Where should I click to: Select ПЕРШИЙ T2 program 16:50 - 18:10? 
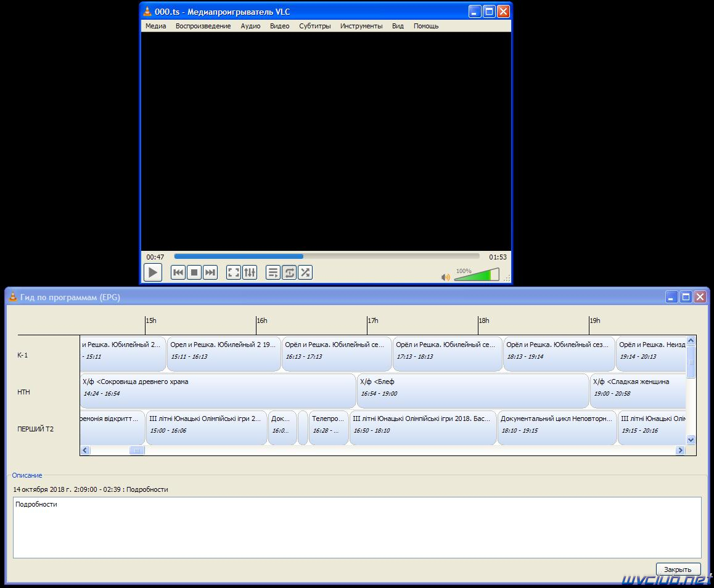pyautogui.click(x=422, y=428)
